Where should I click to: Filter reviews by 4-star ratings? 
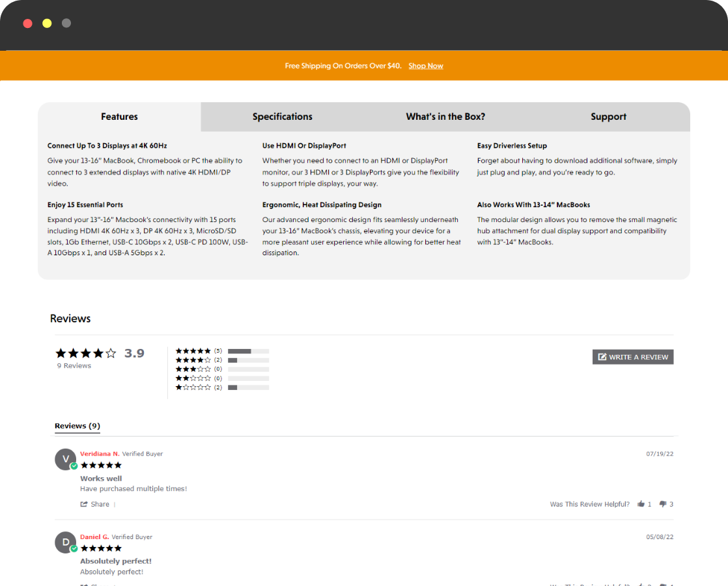193,360
